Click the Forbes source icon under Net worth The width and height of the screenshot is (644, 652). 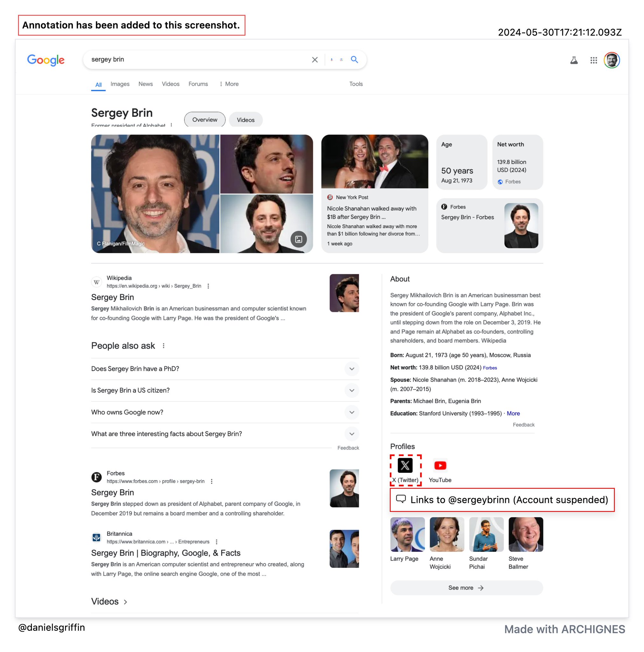pos(500,182)
